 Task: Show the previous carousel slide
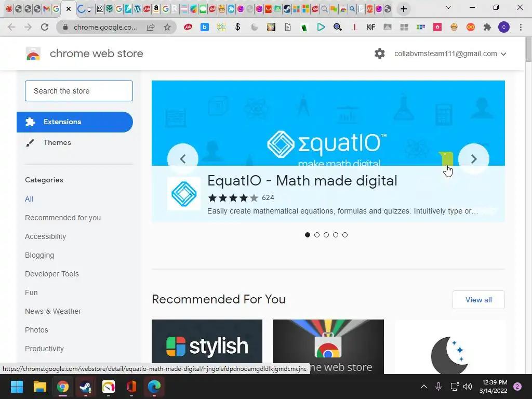point(183,159)
